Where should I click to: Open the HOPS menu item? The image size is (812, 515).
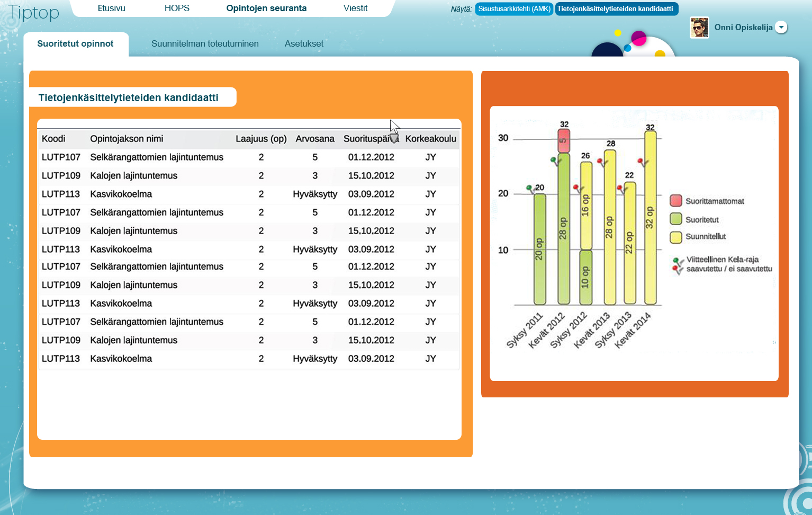177,8
